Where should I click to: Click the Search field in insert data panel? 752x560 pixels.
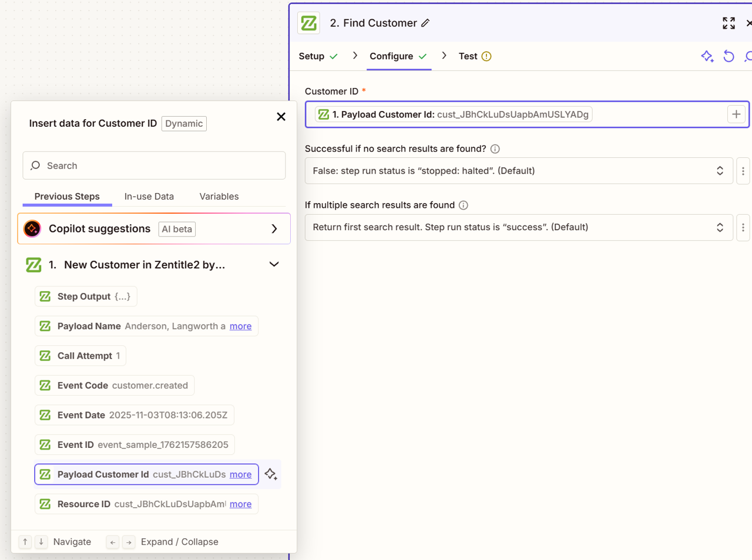(x=154, y=166)
